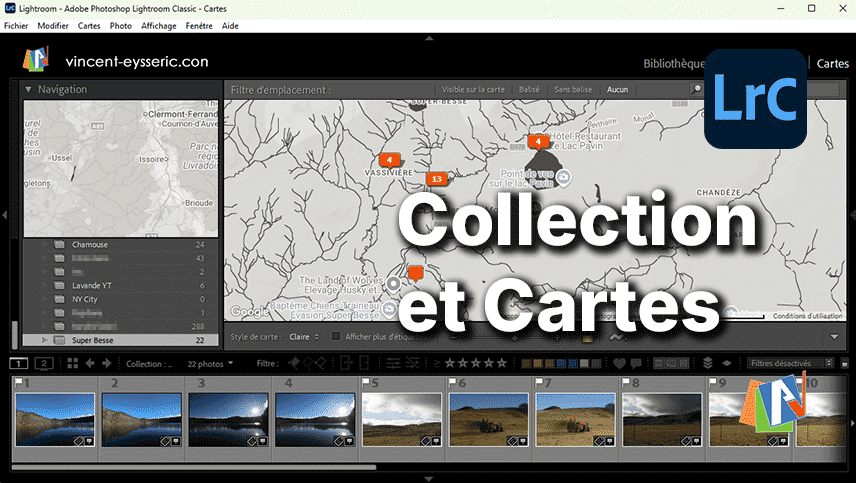Image resolution: width=856 pixels, height=483 pixels.
Task: Switch to the Bibliothèque module
Action: click(674, 63)
